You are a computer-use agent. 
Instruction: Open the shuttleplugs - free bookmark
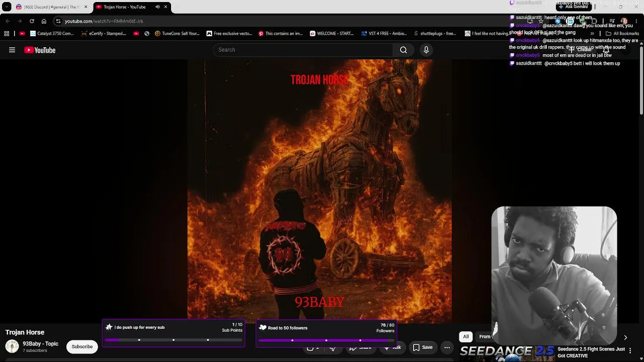point(435,34)
